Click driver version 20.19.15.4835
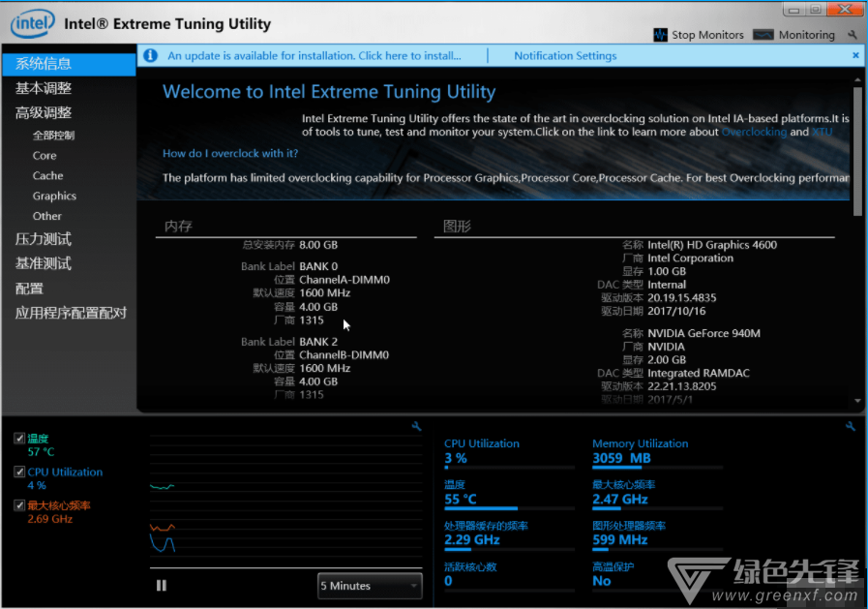This screenshot has height=609, width=868. [x=682, y=298]
